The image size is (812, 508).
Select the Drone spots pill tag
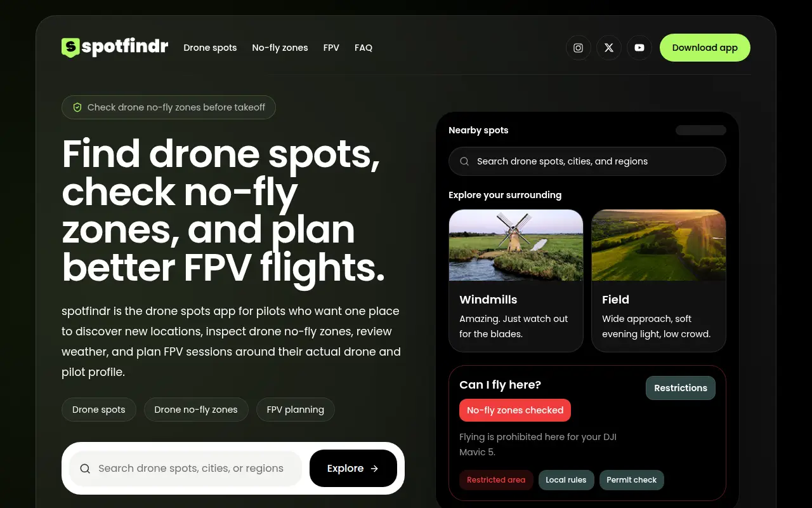tap(99, 410)
